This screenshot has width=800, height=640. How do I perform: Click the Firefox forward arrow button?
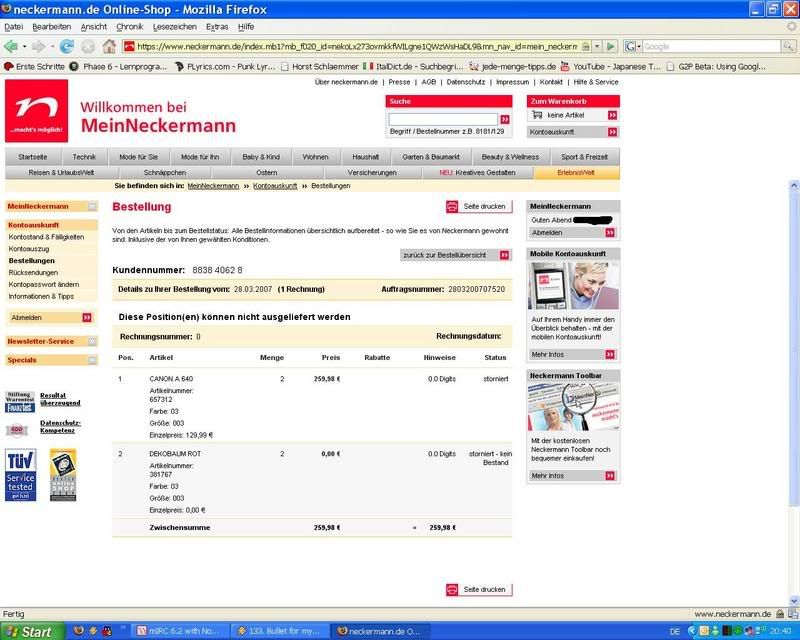[38, 46]
